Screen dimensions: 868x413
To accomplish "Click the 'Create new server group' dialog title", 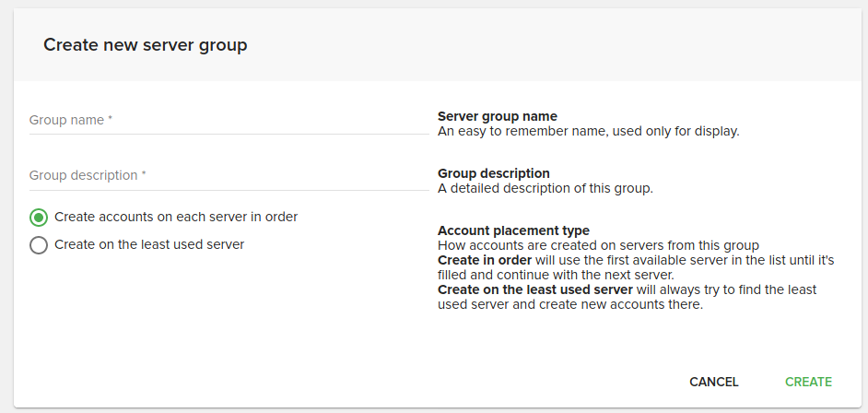I will (x=146, y=44).
